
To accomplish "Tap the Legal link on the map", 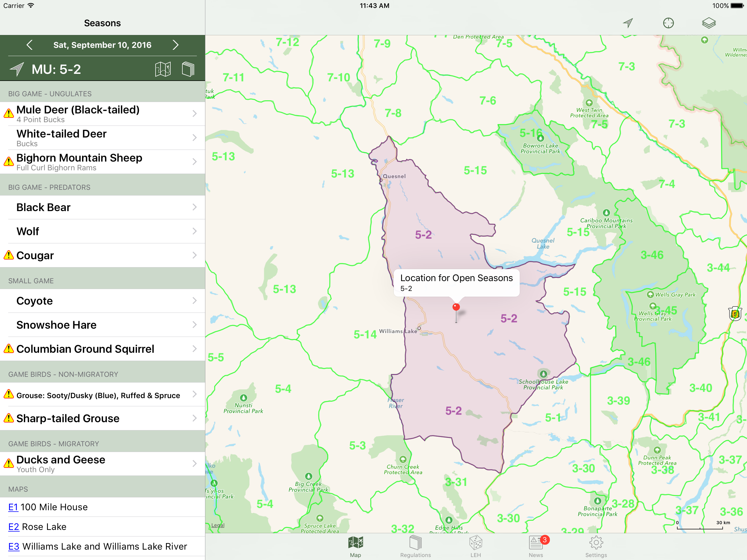I will coord(218,525).
